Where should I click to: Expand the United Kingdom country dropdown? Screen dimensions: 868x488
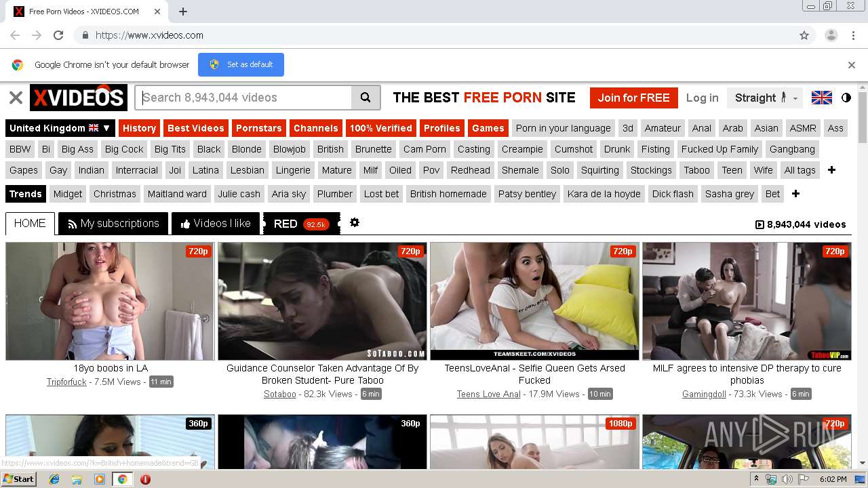pos(60,128)
